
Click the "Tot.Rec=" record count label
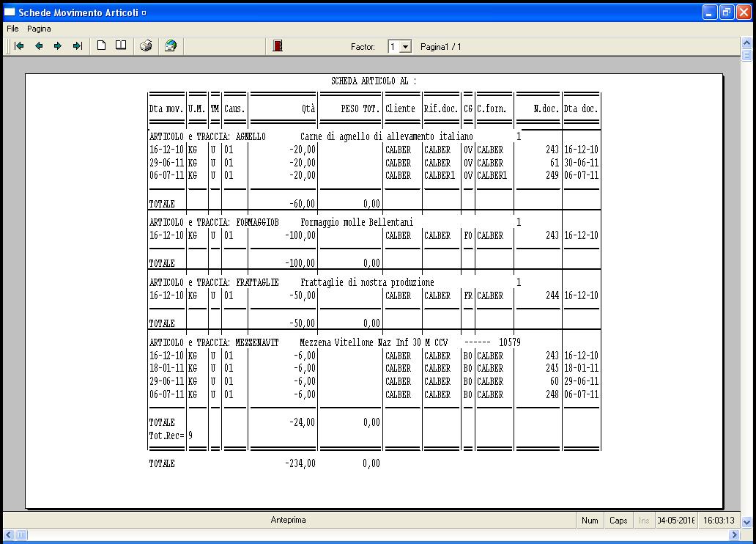[x=167, y=436]
